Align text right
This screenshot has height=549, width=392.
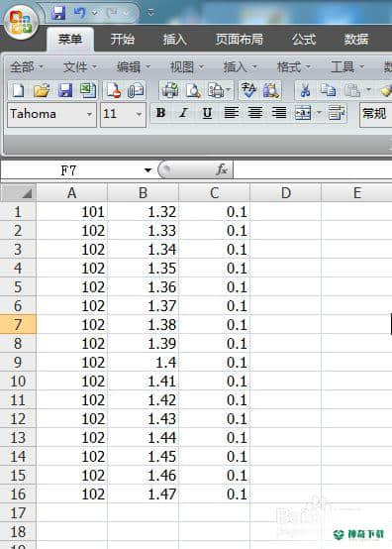(x=279, y=113)
